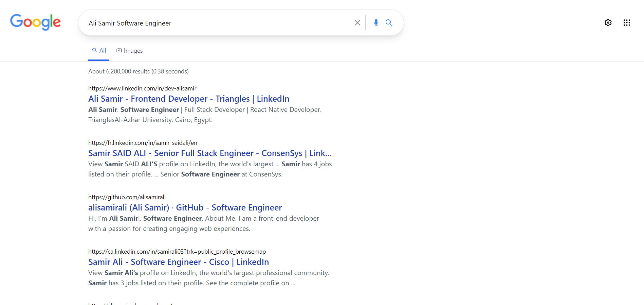Focus the search box with Ali Samir query
Screen dimensions: 644x305
(217, 23)
